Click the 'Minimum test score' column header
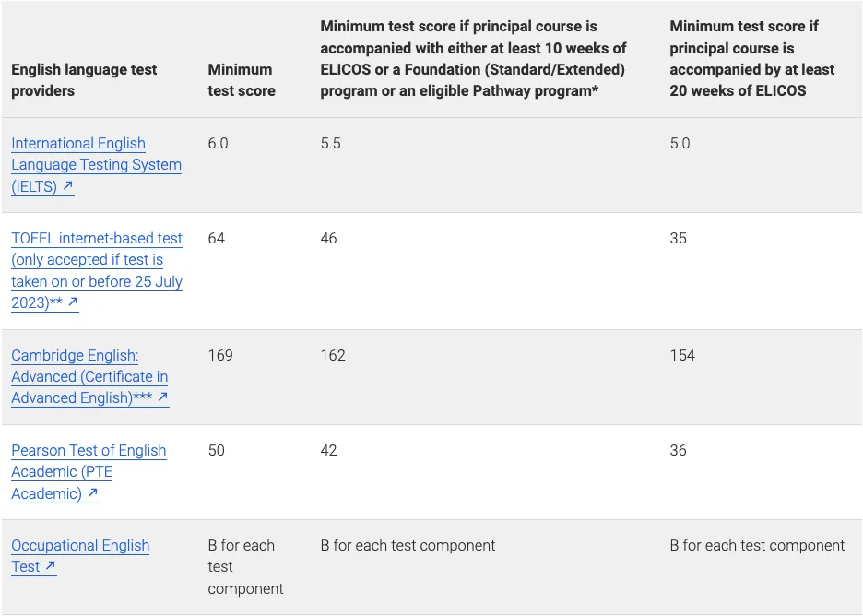The width and height of the screenshot is (863, 616). [242, 80]
